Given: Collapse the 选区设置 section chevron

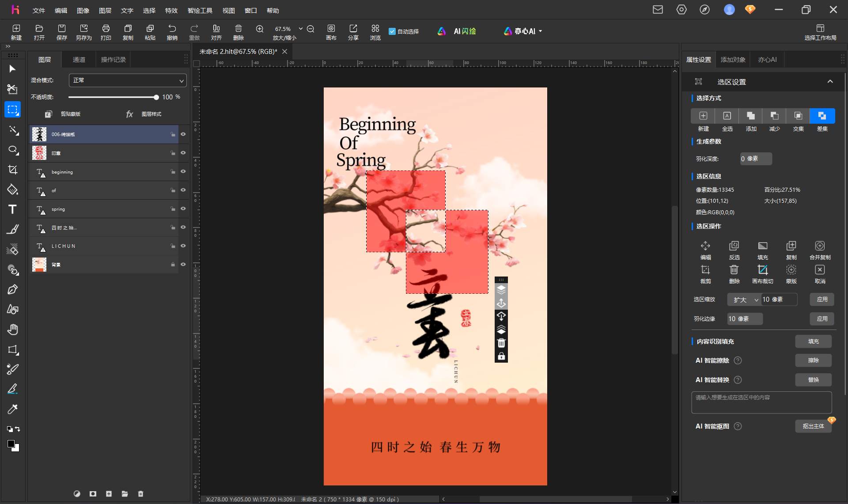Looking at the screenshot, I should pyautogui.click(x=830, y=81).
